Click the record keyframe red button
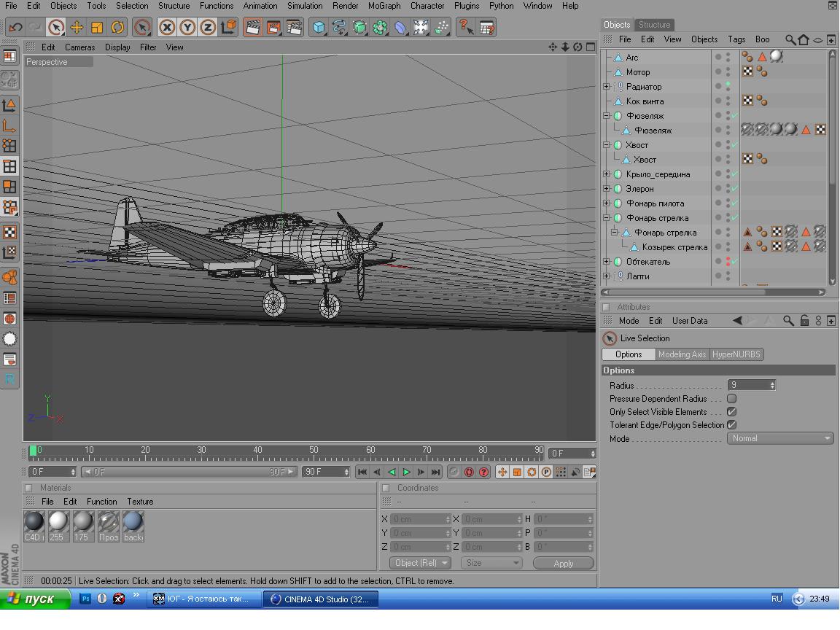 [x=469, y=472]
